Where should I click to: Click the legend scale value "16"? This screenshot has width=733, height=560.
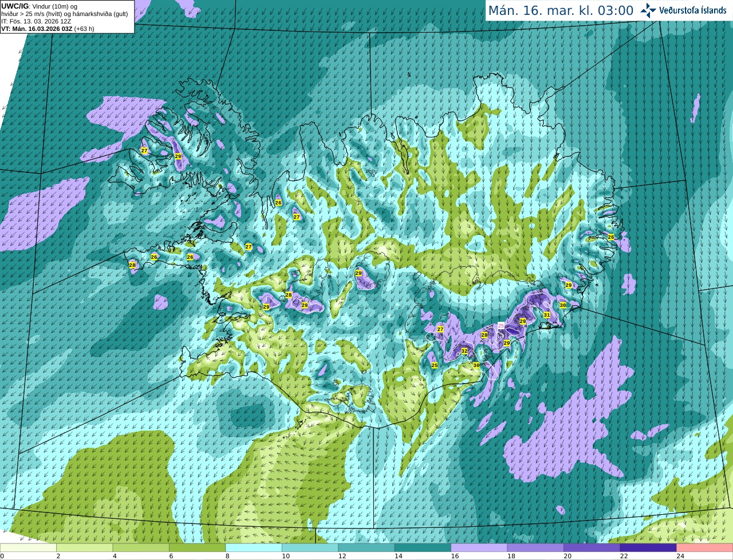click(x=455, y=556)
